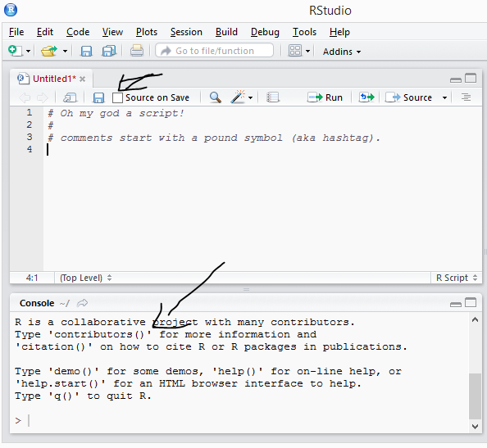
Task: Click the console vertical scrollbar thumb
Action: click(475, 396)
